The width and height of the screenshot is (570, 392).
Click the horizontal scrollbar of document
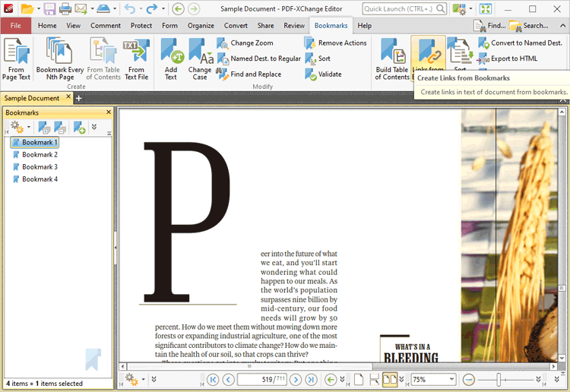click(249, 366)
